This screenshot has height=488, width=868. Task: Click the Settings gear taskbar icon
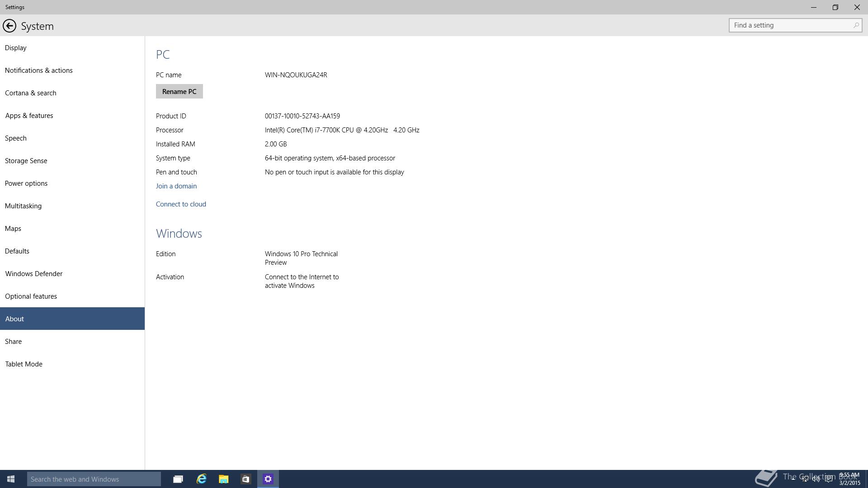tap(268, 479)
